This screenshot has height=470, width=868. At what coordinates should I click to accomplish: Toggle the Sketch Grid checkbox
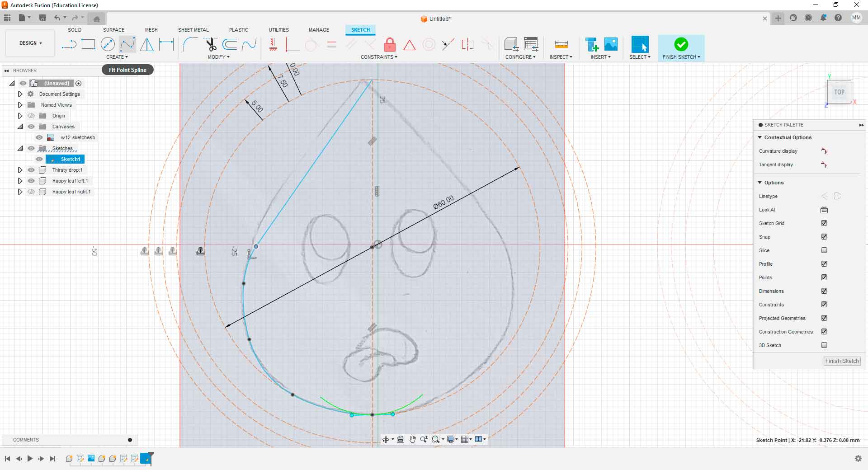[824, 223]
